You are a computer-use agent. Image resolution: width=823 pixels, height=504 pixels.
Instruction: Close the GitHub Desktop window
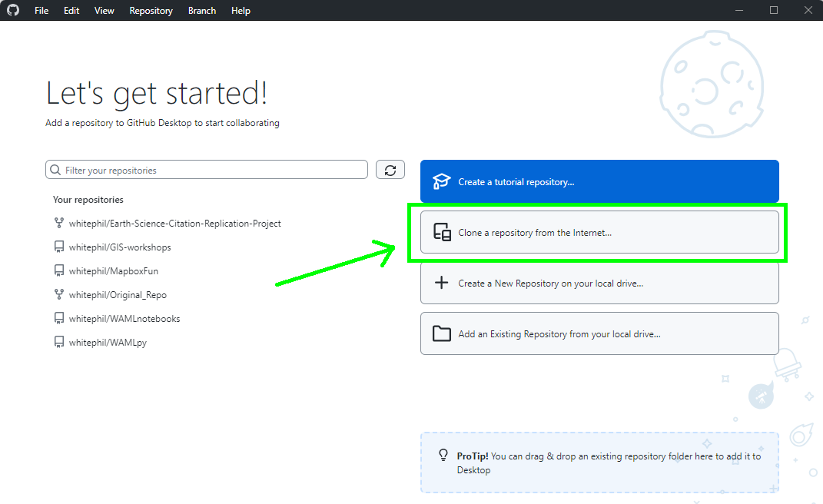click(808, 11)
